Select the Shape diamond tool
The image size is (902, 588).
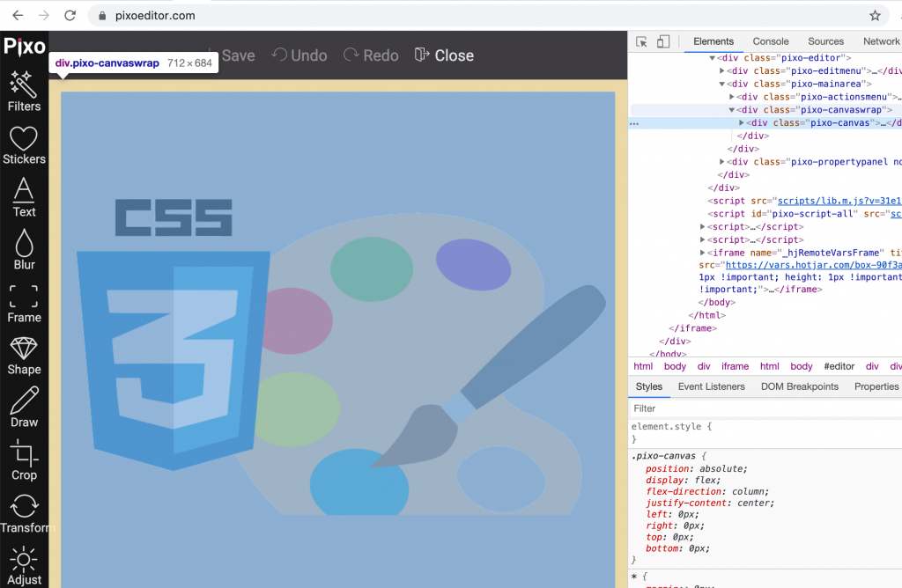[x=24, y=356]
